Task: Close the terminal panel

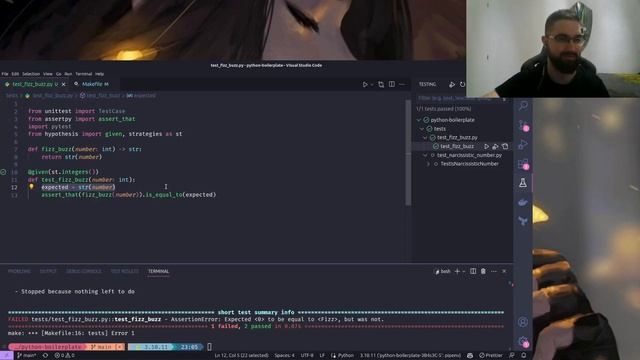Action: coord(504,271)
